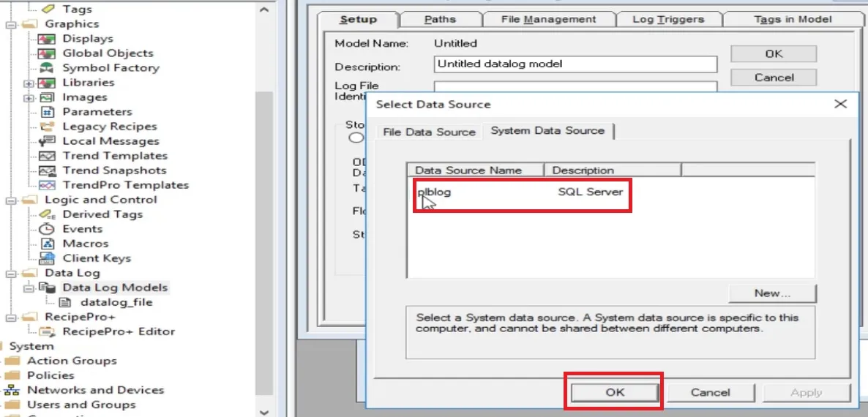Select the System Data Source tab
Viewport: 868px width, 417px height.
[547, 131]
